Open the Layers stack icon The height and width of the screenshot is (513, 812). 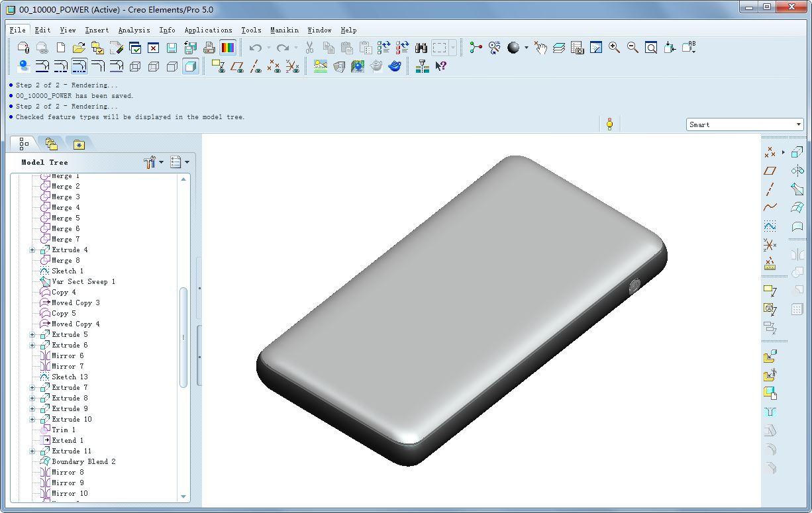558,48
